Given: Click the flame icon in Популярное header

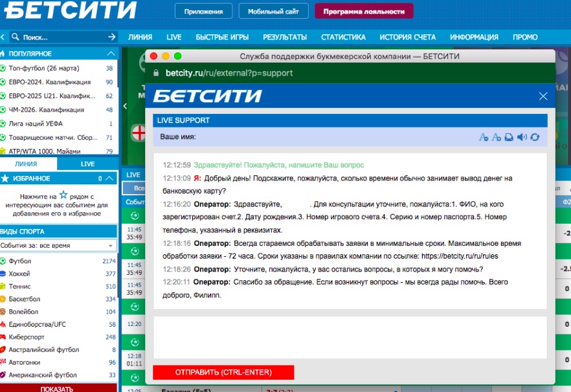Looking at the screenshot, I should pos(3,54).
